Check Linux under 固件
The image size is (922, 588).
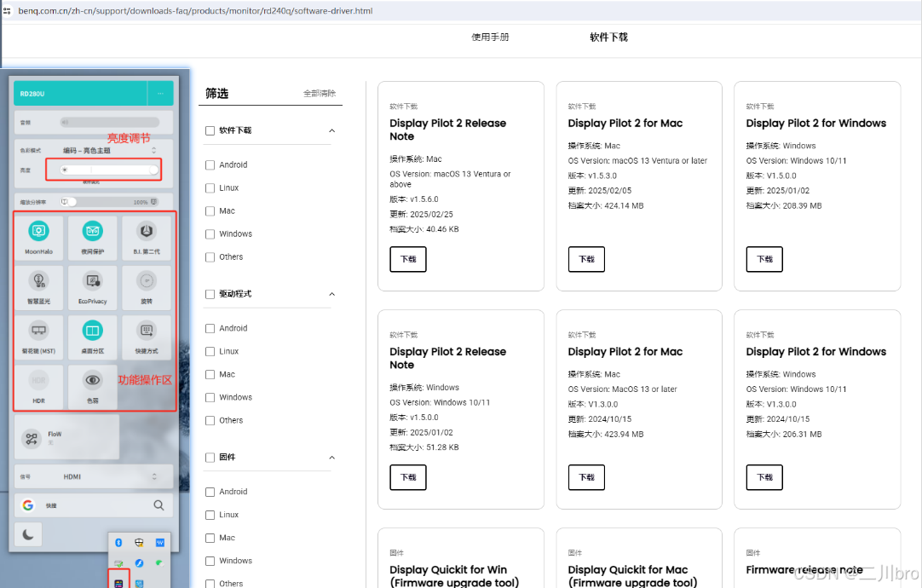[x=210, y=515]
